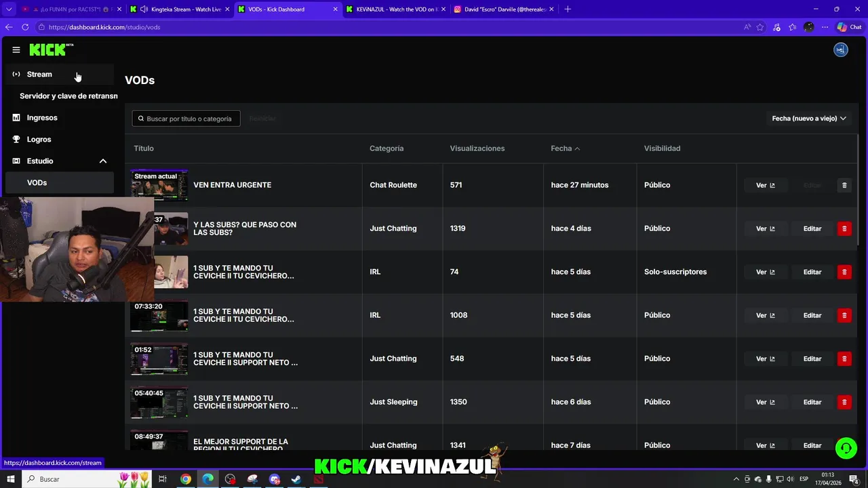Edit the Just Sleeping VOD
Viewport: 868px width, 488px height.
click(x=812, y=402)
